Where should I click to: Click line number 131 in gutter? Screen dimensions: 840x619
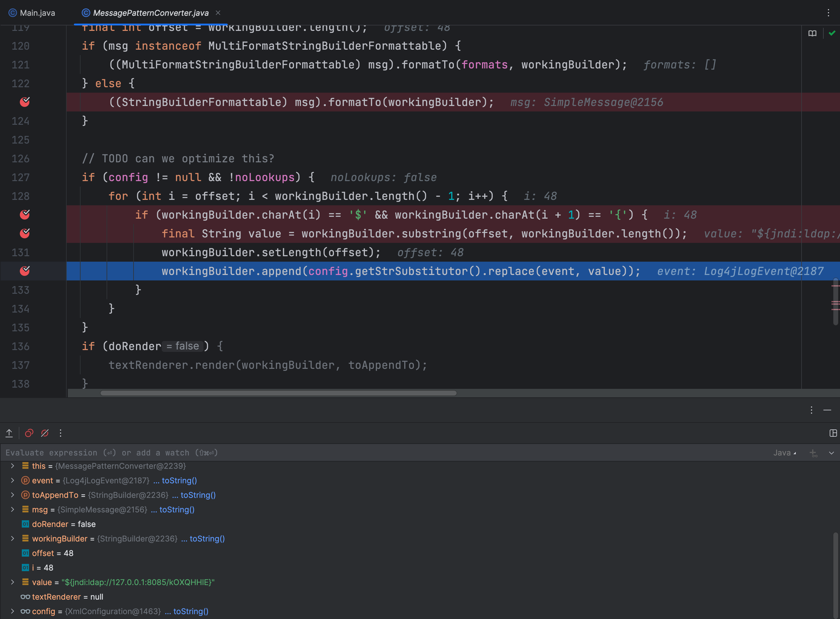[21, 253]
